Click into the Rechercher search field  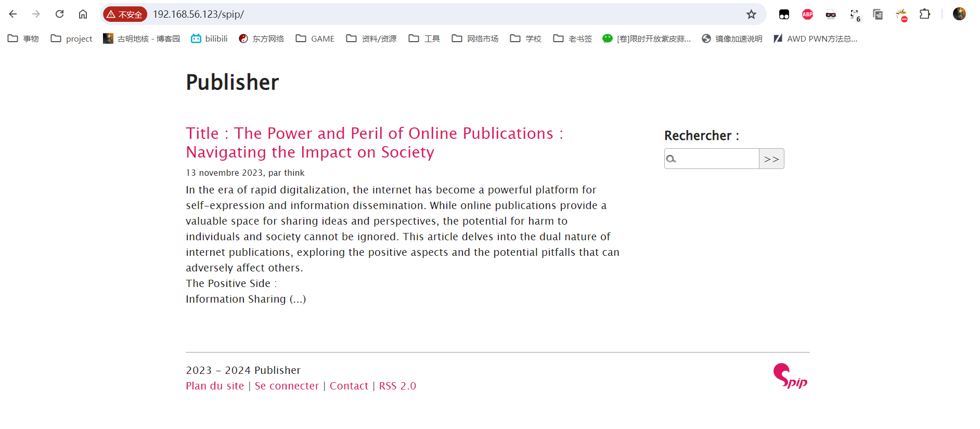(712, 159)
